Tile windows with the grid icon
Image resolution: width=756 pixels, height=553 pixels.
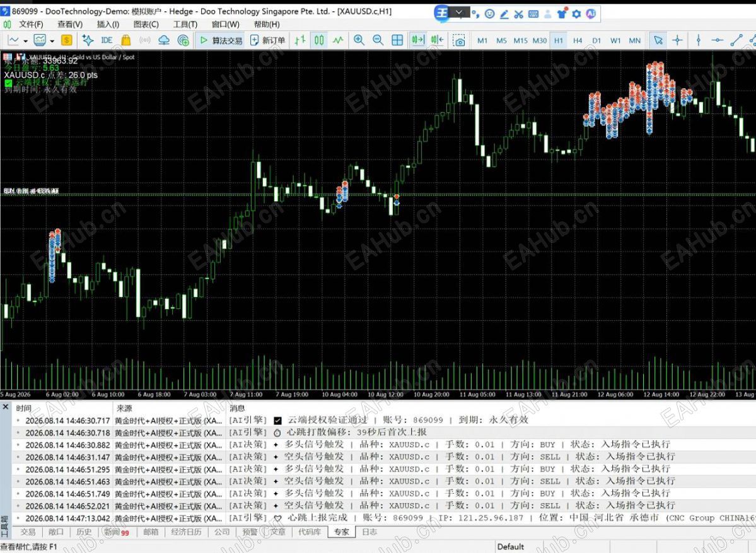tap(397, 40)
